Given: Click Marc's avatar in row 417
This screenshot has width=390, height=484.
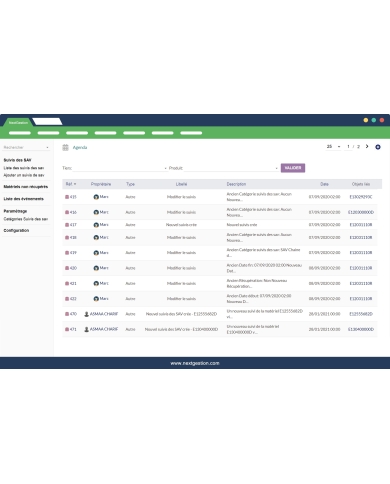Looking at the screenshot, I should point(96,225).
